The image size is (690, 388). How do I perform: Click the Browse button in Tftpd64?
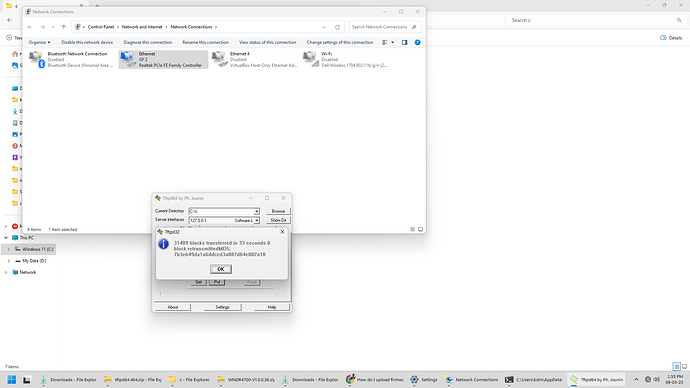pyautogui.click(x=278, y=211)
